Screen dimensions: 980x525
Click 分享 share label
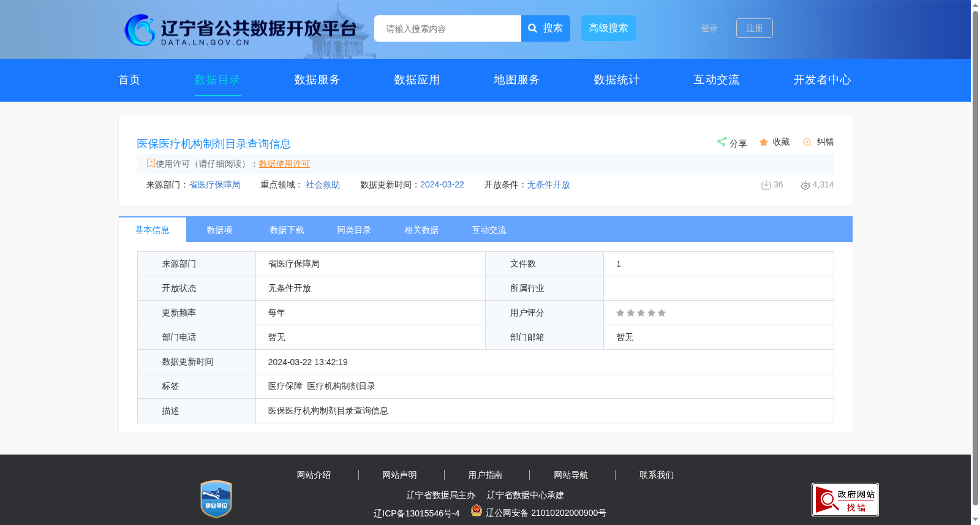[738, 143]
